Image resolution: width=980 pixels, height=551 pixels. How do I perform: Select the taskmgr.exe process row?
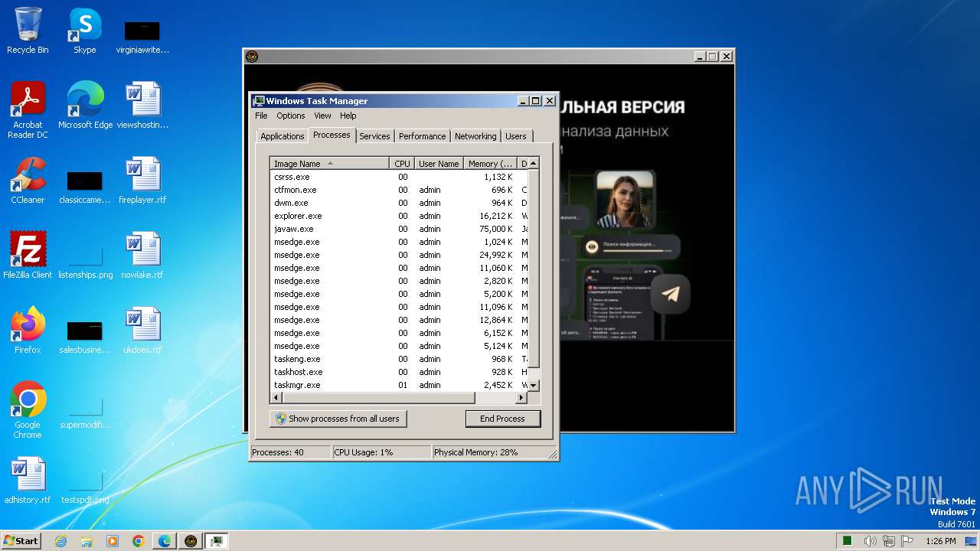(399, 385)
